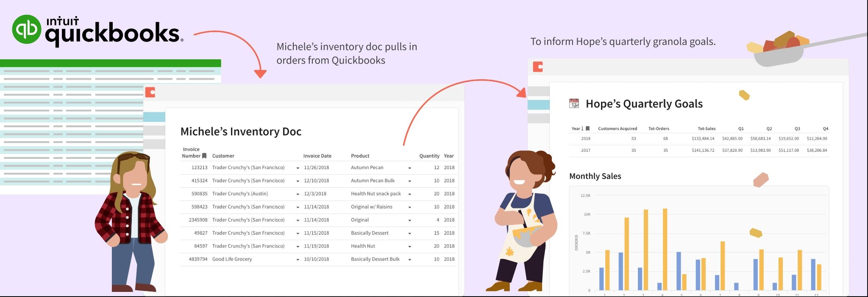Screen dimensions: 868x297
Task: Click quantity cell 4 for invoice 2345908
Action: pyautogui.click(x=438, y=220)
